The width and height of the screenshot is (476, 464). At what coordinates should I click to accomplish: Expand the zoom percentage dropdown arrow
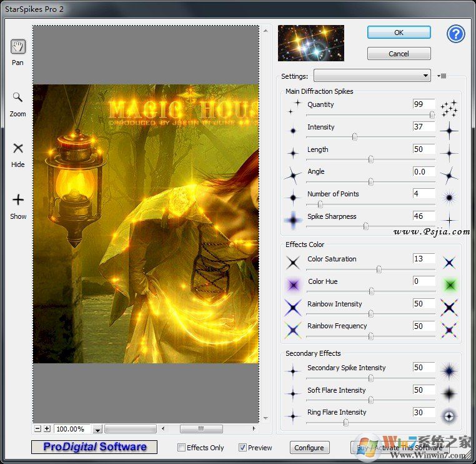point(97,430)
